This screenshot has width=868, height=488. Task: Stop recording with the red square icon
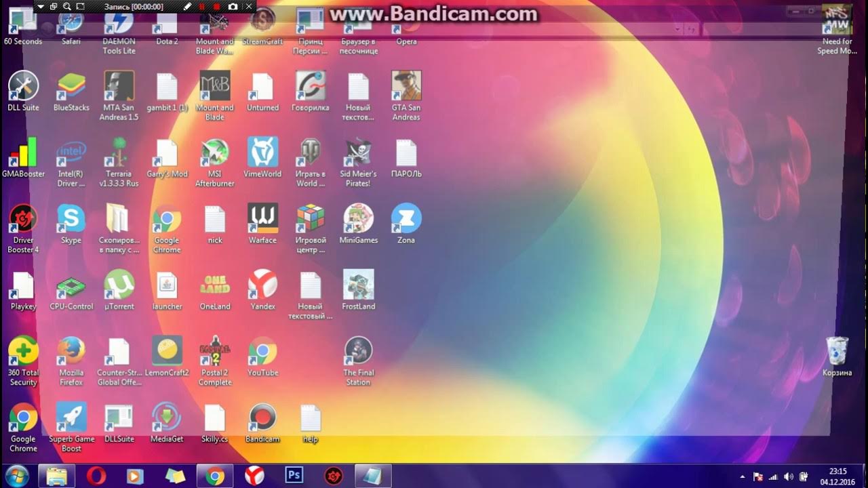217,7
